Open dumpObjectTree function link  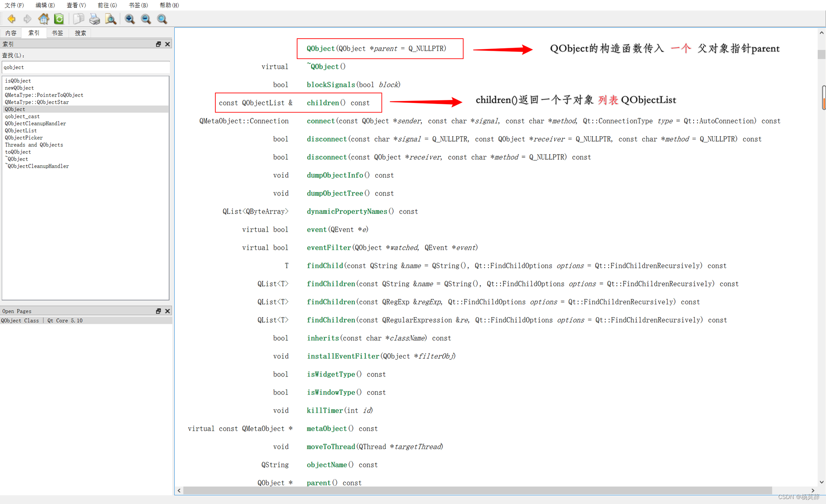click(x=335, y=193)
